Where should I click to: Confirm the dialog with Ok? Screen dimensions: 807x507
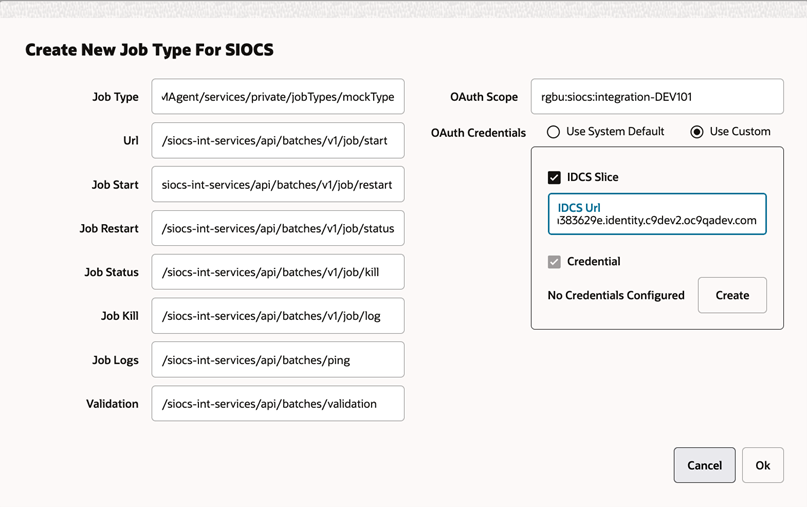coord(763,465)
